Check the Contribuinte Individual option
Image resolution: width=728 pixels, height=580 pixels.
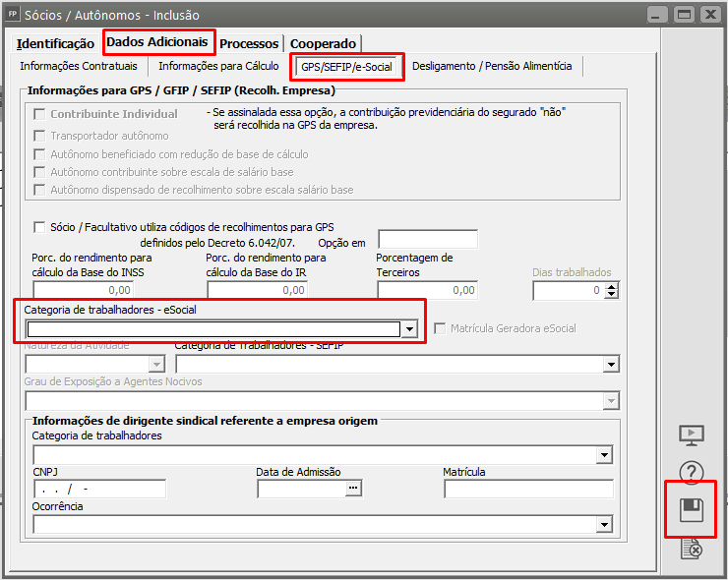tap(39, 114)
